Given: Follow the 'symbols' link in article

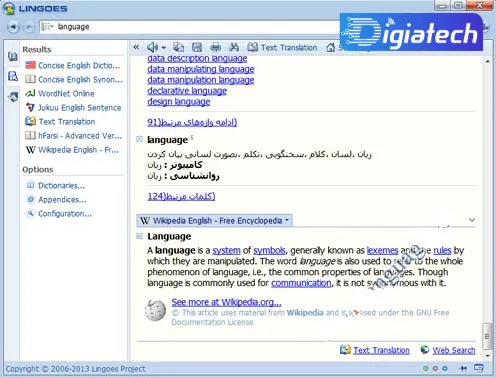Looking at the screenshot, I should 269,250.
